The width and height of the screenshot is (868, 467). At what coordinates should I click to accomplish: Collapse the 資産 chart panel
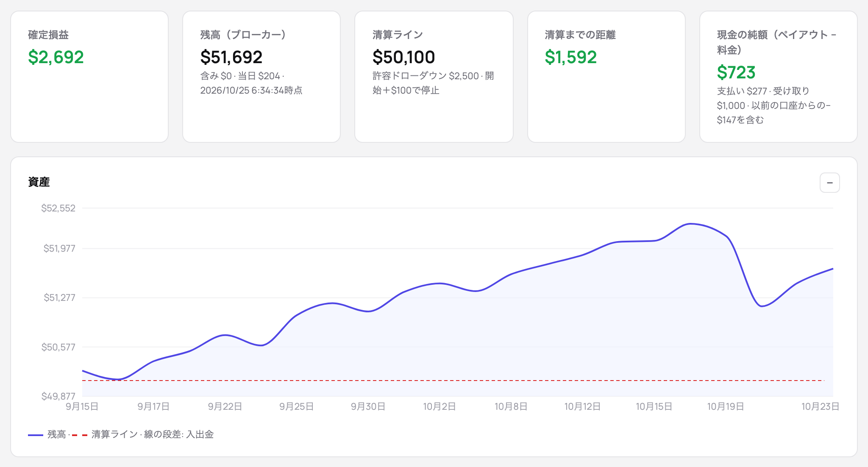pos(829,183)
